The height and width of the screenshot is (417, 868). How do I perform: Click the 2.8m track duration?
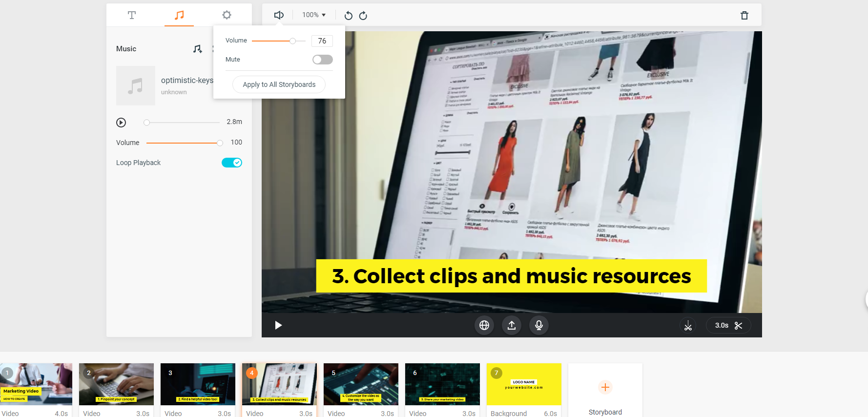(234, 122)
